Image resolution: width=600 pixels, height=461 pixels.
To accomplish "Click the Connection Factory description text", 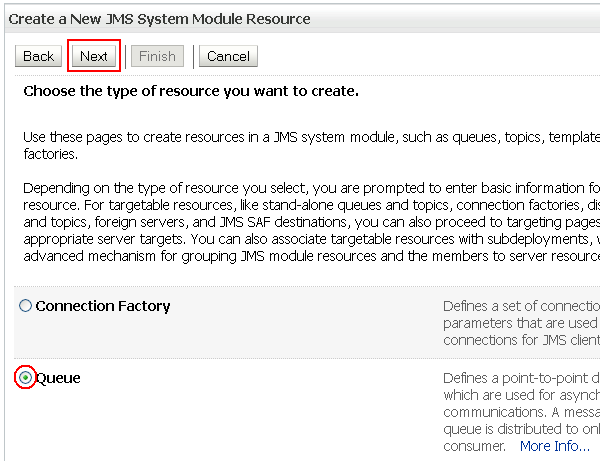I will 520,323.
